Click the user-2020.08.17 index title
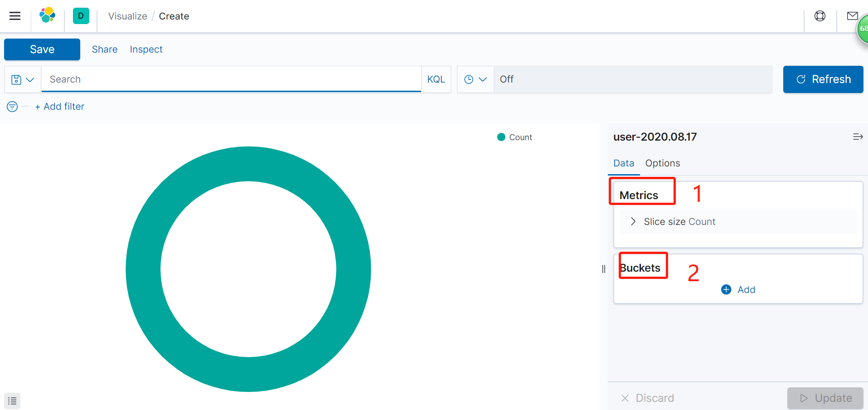This screenshot has width=868, height=410. (x=655, y=137)
